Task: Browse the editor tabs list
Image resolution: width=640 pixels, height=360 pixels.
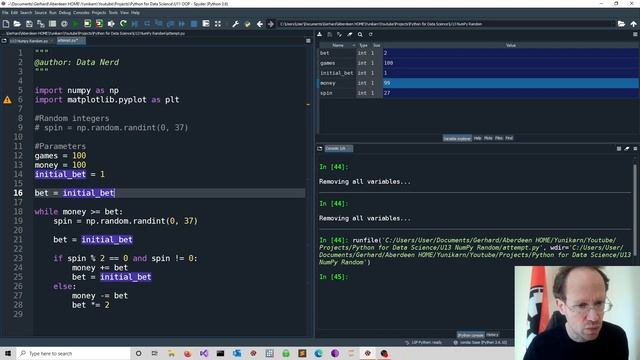Action: pyautogui.click(x=4, y=41)
